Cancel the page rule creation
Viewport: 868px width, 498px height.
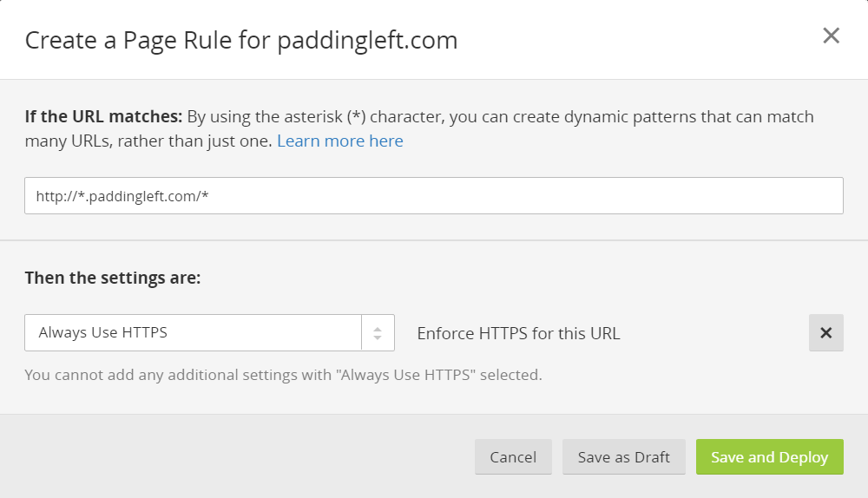point(513,457)
